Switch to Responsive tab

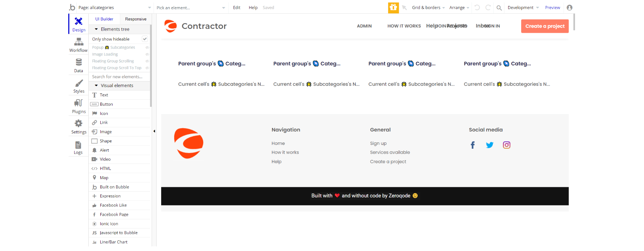[135, 19]
